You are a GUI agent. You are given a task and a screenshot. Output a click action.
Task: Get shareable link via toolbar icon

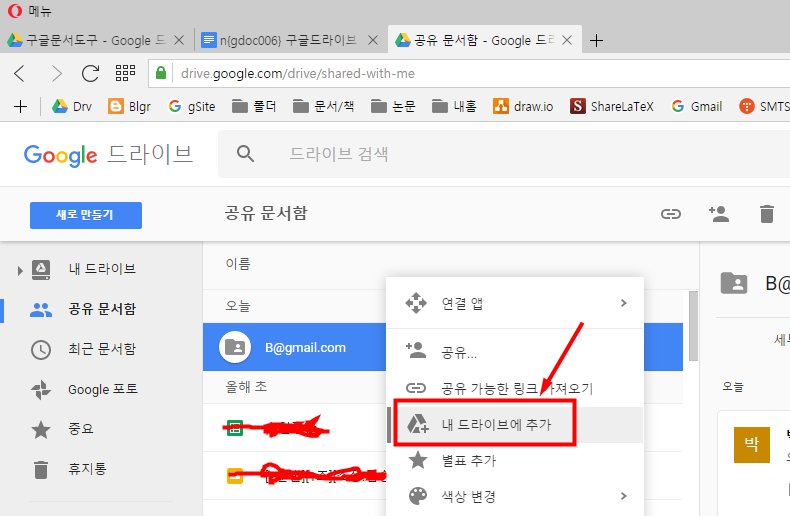671,214
